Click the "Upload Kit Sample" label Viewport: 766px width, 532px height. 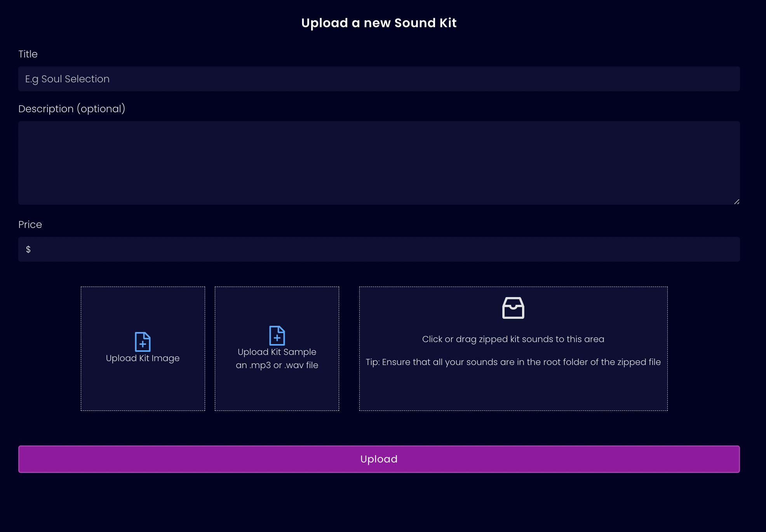point(277,352)
